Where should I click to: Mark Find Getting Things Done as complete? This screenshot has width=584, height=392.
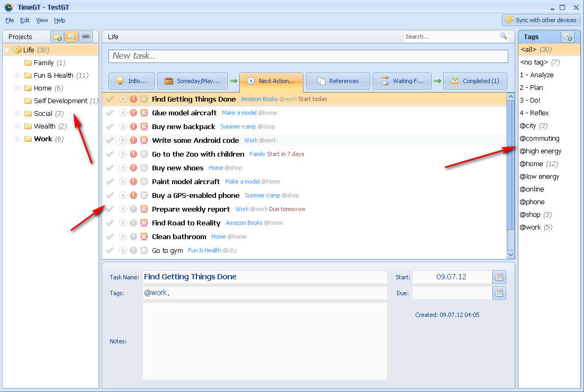pos(110,99)
